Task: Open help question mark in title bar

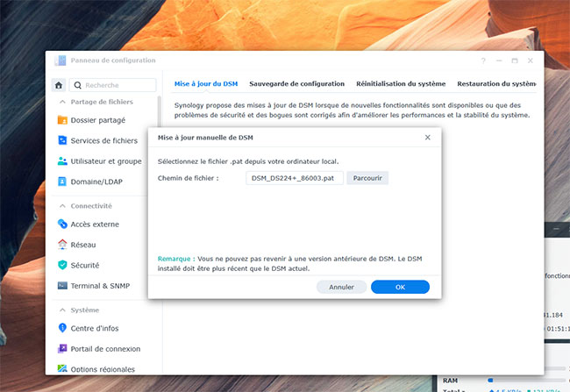Action: click(483, 61)
